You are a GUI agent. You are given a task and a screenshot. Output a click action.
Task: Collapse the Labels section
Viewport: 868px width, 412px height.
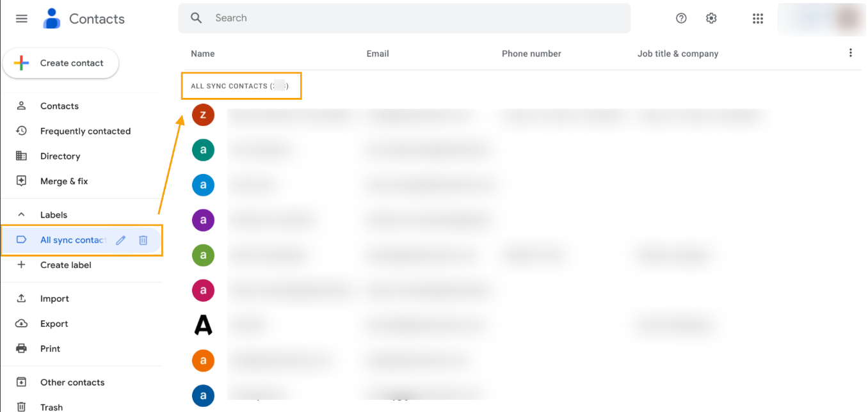coord(20,214)
